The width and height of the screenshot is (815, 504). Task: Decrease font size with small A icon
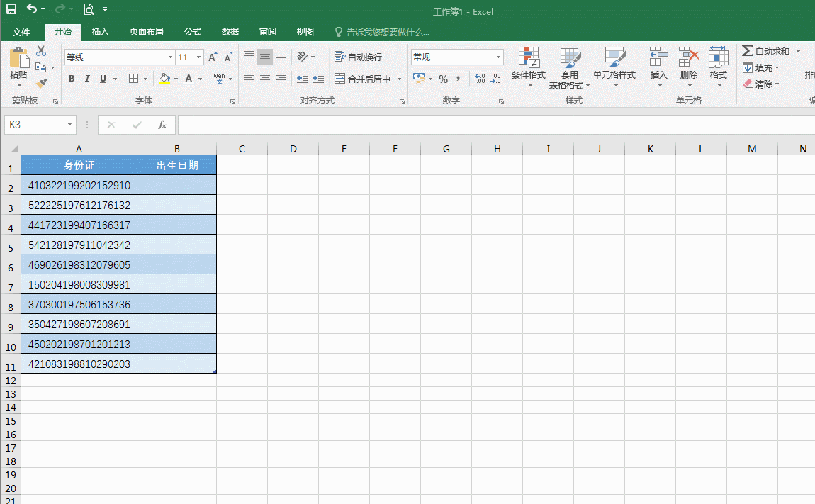[x=228, y=57]
